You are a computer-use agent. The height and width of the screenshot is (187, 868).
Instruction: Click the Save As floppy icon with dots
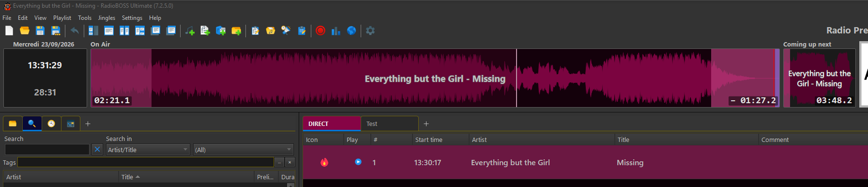56,31
